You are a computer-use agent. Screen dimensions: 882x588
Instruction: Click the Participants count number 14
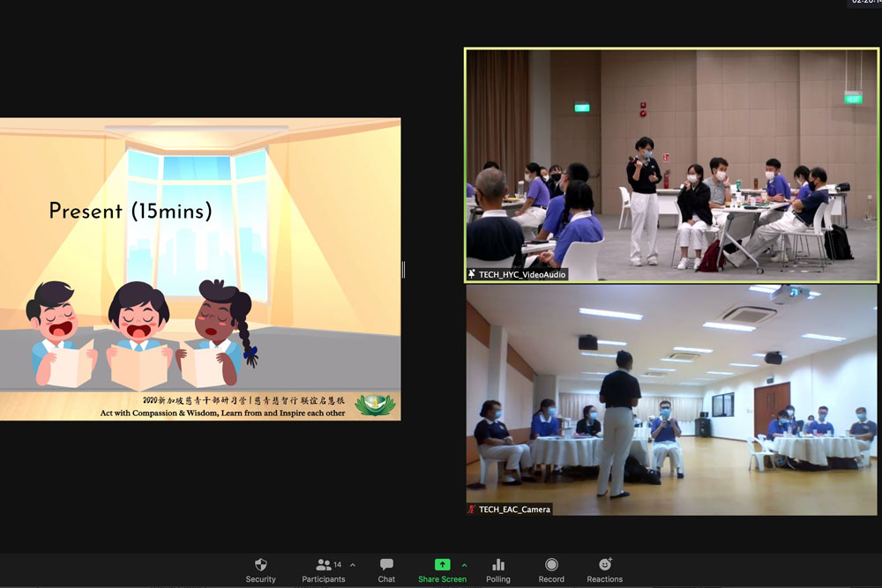pos(337,564)
